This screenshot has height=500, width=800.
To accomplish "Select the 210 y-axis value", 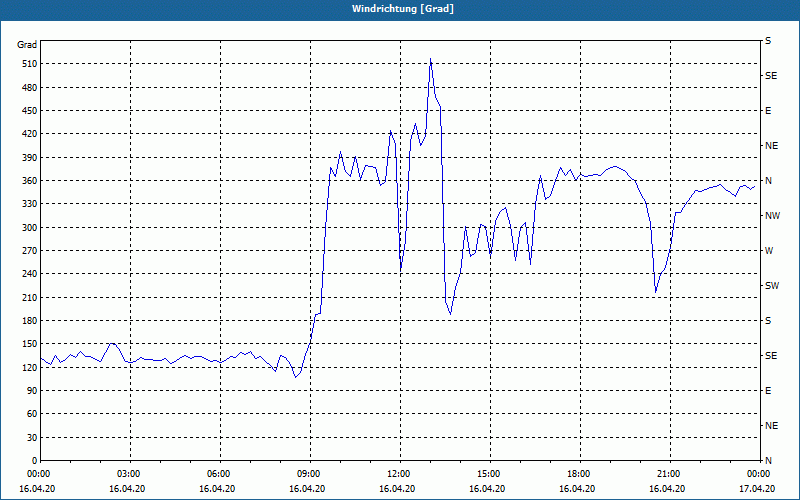I will pos(30,297).
